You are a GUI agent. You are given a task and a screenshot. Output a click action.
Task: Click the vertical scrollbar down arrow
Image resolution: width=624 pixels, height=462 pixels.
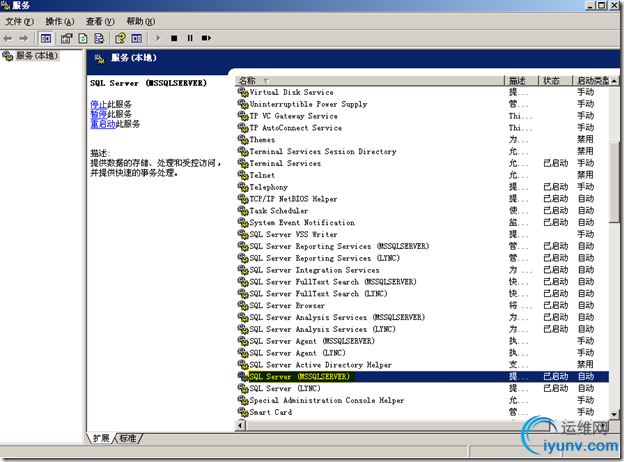click(x=614, y=414)
